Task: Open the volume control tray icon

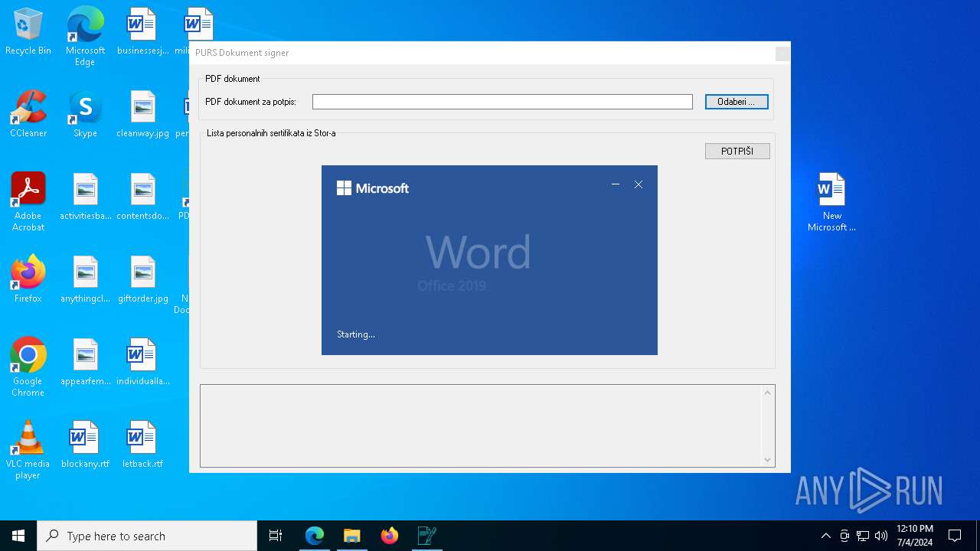Action: tap(881, 536)
